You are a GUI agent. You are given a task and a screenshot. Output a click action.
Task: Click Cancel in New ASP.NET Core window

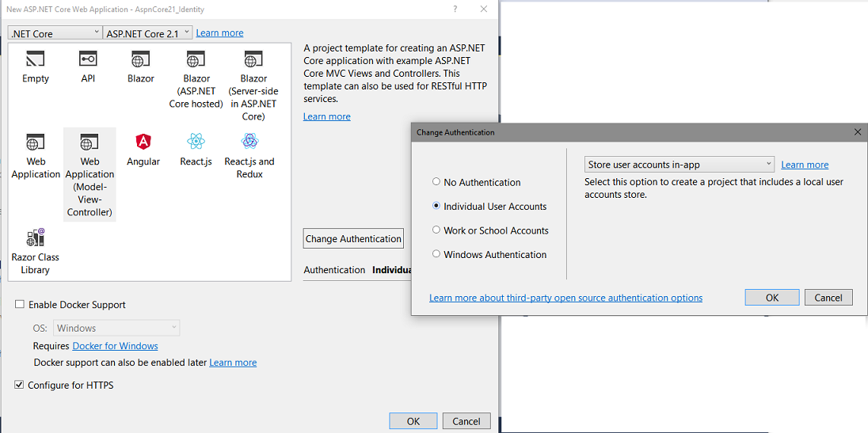[x=466, y=421]
